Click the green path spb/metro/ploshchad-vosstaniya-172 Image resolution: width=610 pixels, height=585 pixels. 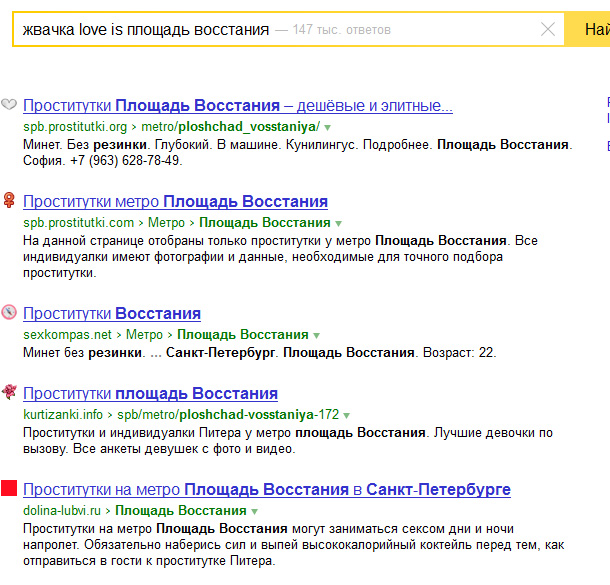pyautogui.click(x=228, y=415)
